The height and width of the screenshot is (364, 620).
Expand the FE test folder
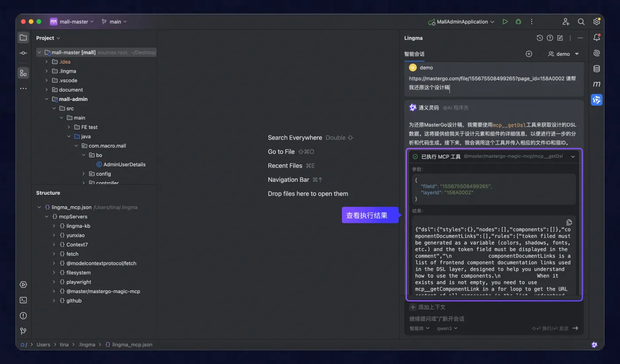pos(69,127)
